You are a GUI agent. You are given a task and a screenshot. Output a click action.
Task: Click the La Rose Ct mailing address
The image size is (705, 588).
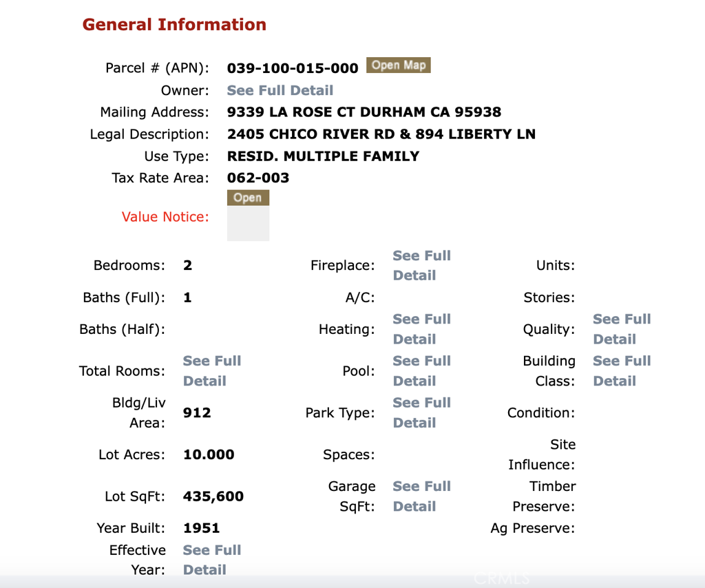[x=364, y=112]
